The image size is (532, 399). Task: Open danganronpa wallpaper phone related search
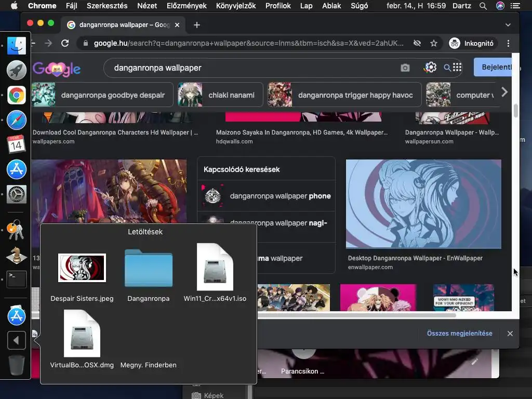tap(266, 196)
